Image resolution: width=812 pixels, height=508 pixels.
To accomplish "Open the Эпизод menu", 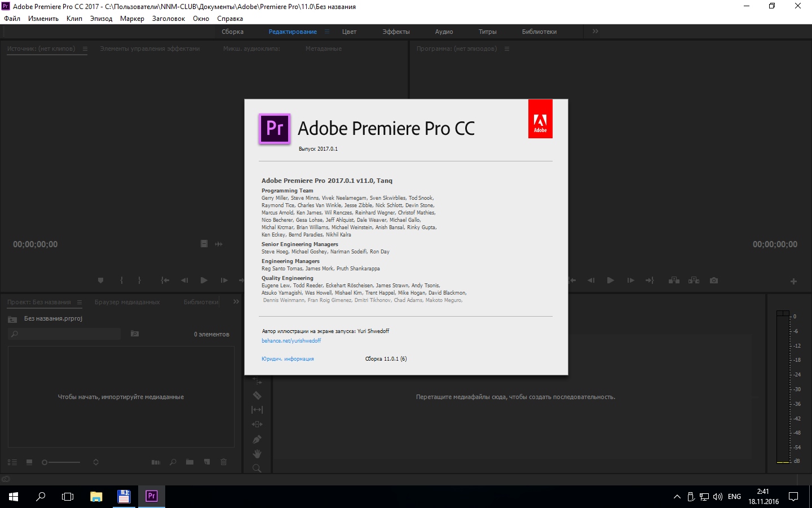I will pyautogui.click(x=101, y=19).
